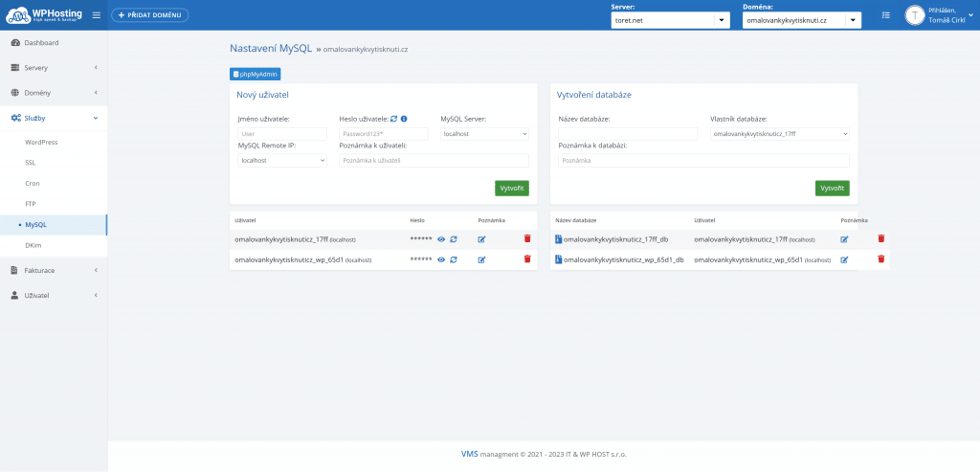Expand Fakturace sidebar section
This screenshot has width=980, height=472.
[54, 270]
